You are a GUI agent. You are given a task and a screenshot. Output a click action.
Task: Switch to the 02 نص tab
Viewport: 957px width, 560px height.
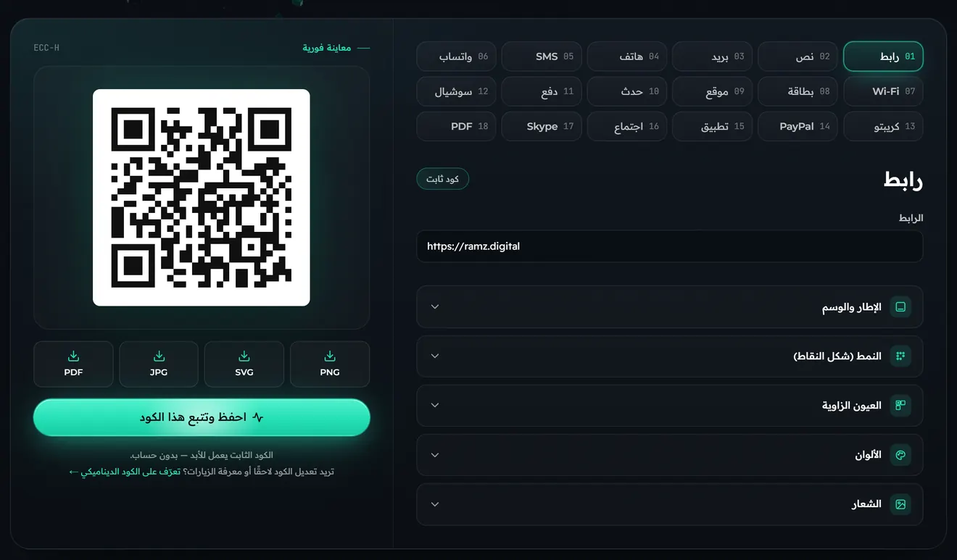click(x=797, y=57)
